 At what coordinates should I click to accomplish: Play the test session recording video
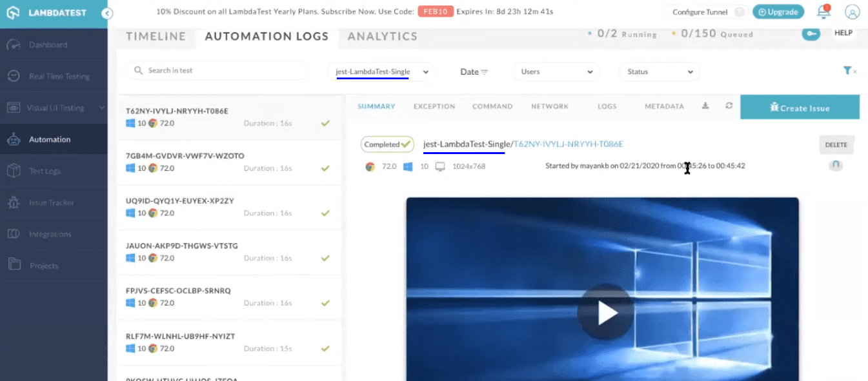605,311
